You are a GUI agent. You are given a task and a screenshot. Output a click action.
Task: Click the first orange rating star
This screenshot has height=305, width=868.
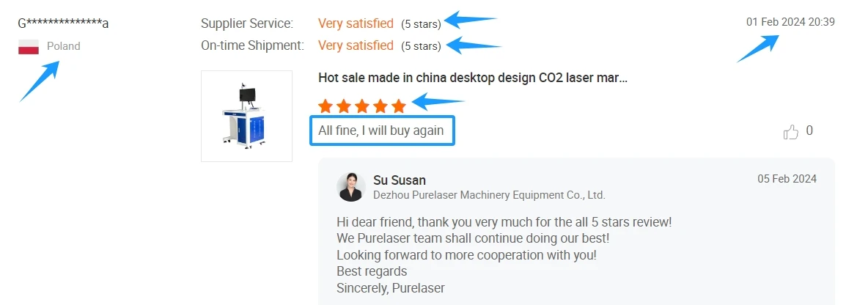[325, 106]
